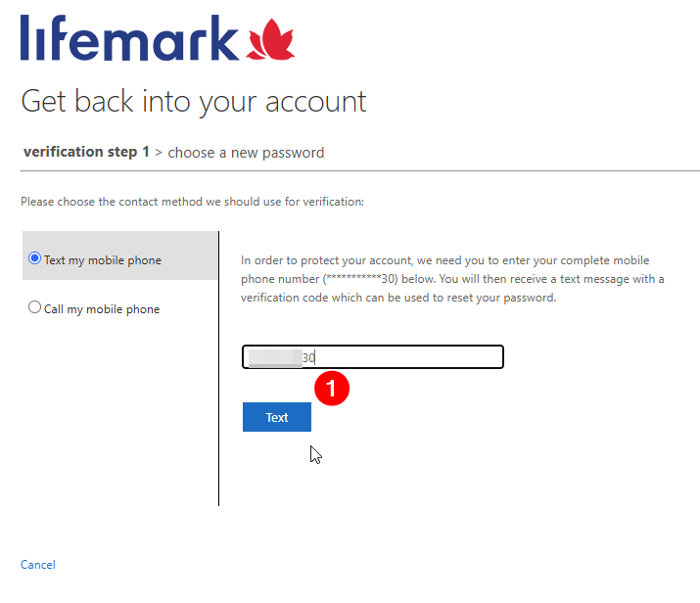Viewport: 700px width, 603px height.
Task: Click the masked phone number ending in 30
Action: (360, 279)
